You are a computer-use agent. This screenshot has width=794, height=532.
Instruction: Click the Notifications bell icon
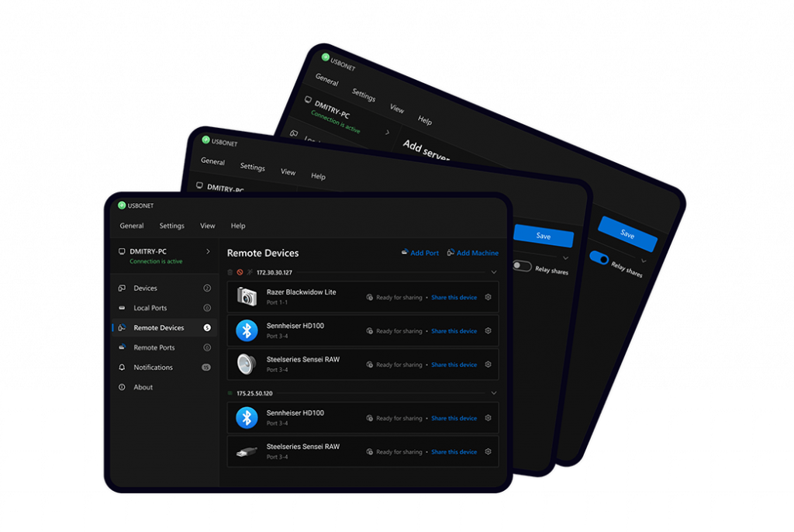click(x=122, y=368)
